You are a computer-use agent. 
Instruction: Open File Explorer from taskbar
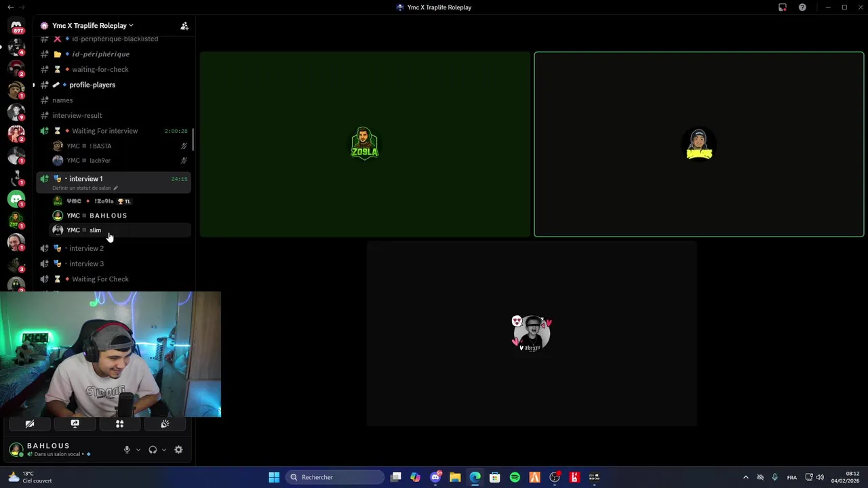pyautogui.click(x=455, y=477)
